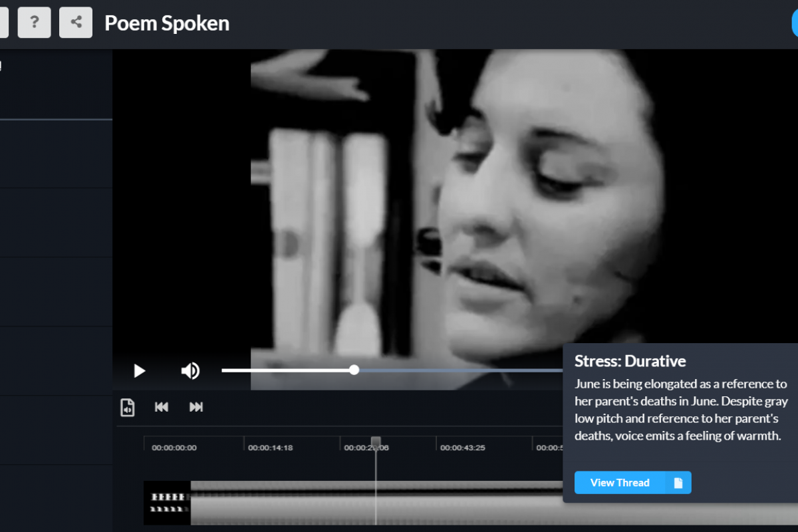The width and height of the screenshot is (798, 532).
Task: Play the poem video
Action: pos(139,370)
